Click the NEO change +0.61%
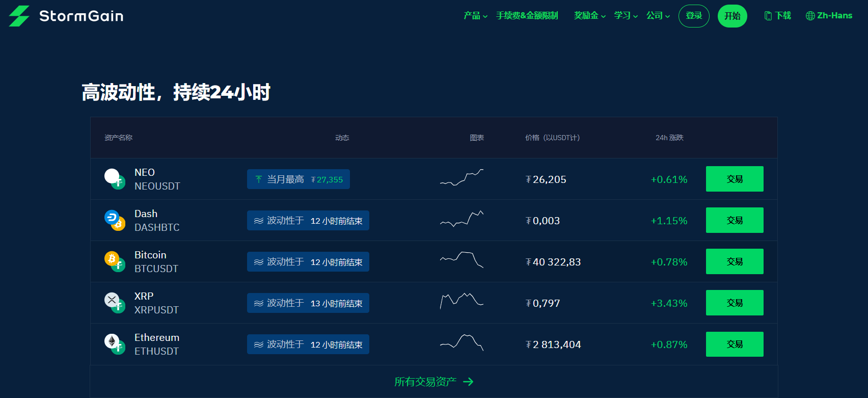Screen dimensions: 868x398 pyautogui.click(x=669, y=179)
